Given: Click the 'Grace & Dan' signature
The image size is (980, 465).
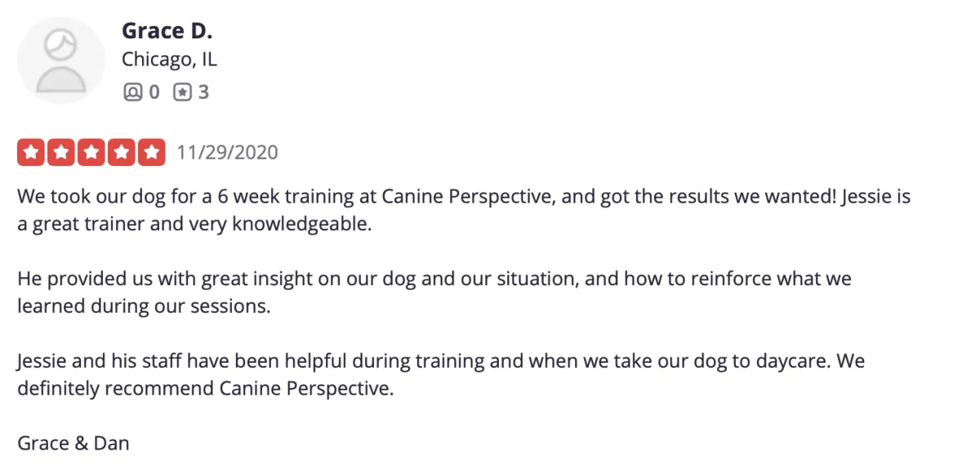Looking at the screenshot, I should coord(73,443).
